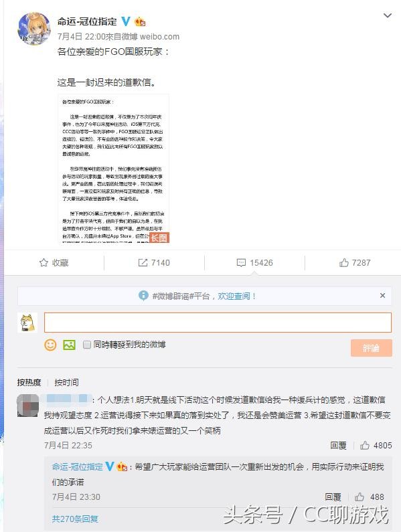The height and width of the screenshot is (532, 401).
Task: Close the 微博辟谣 notice banner
Action: pos(383,296)
